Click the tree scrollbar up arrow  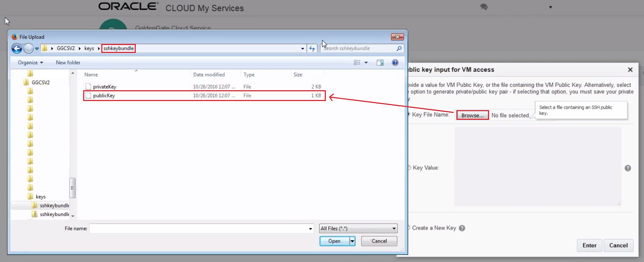(x=73, y=73)
